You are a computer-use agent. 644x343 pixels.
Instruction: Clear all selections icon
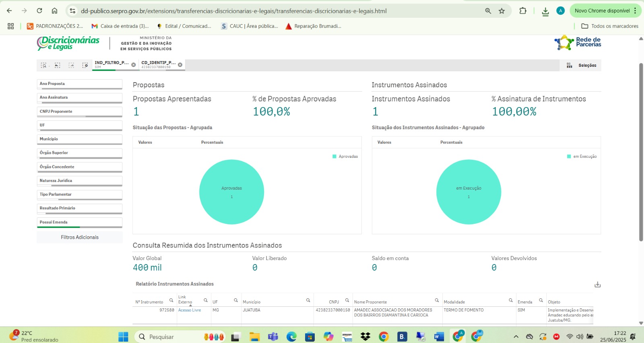85,65
